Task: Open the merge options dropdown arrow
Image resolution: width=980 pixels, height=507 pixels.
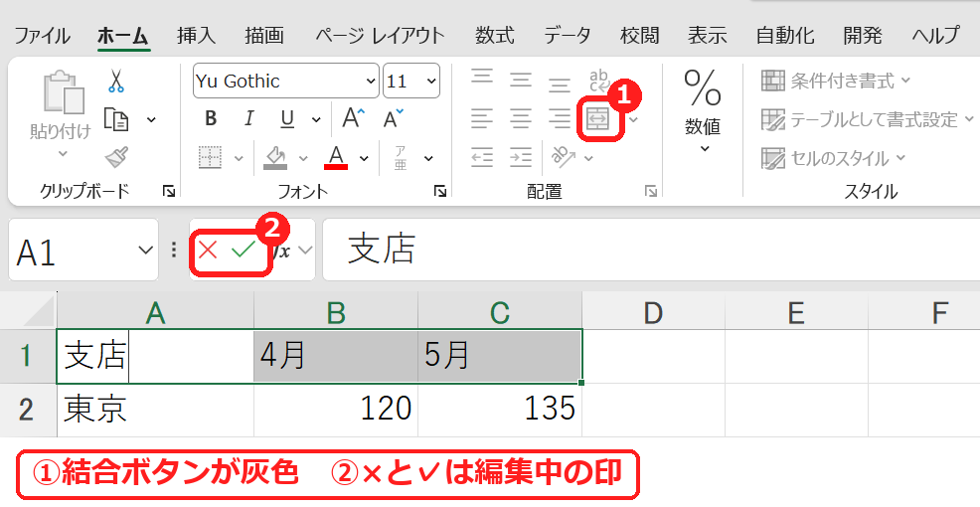Action: [x=634, y=119]
